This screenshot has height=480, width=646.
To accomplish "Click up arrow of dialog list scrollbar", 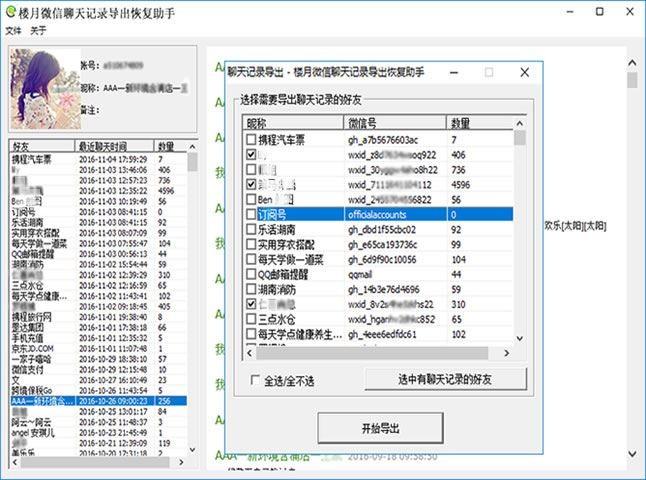I will tap(520, 123).
